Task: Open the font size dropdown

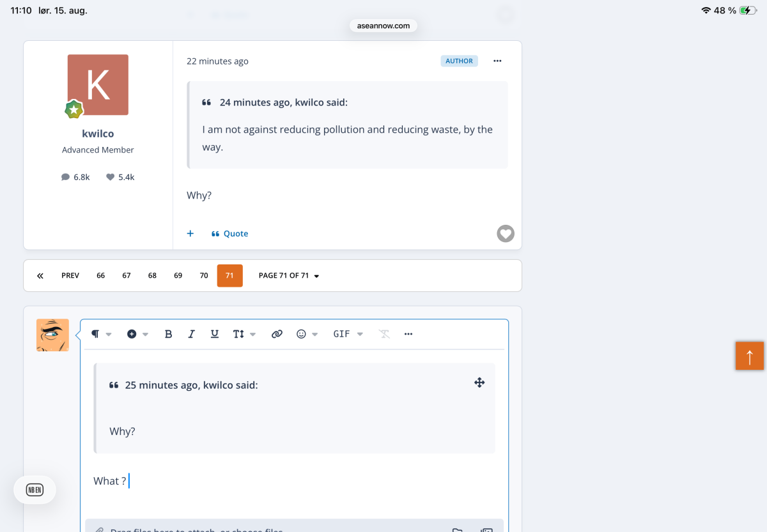Action: [244, 334]
